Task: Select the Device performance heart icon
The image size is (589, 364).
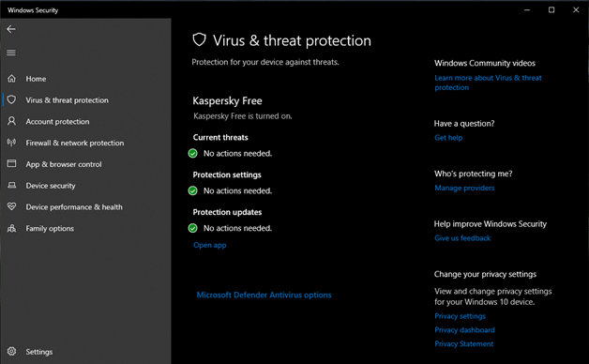Action: [11, 206]
